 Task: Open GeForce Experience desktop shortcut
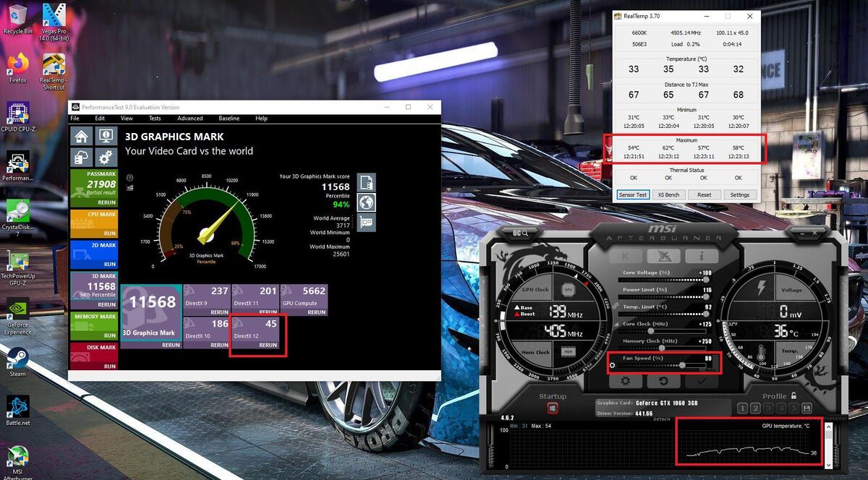18,318
